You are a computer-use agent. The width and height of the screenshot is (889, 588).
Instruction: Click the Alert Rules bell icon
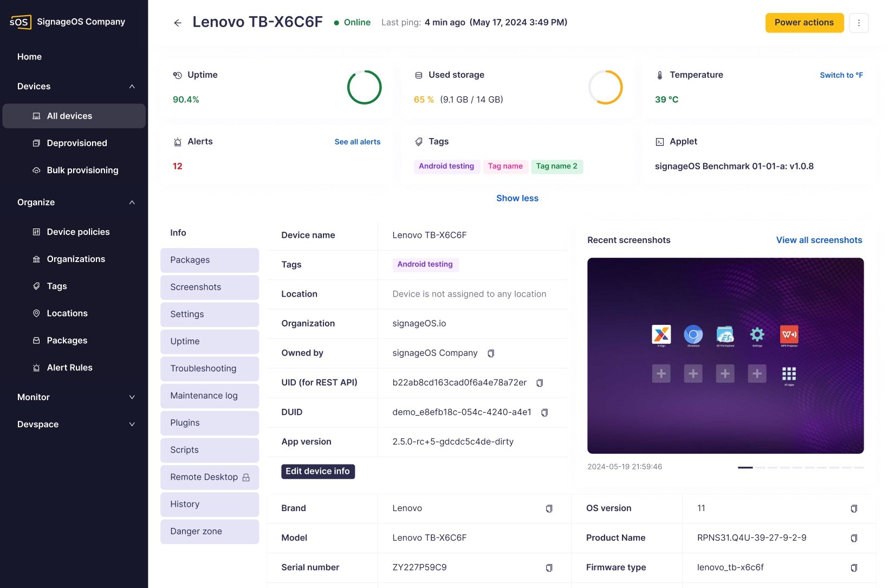[36, 368]
